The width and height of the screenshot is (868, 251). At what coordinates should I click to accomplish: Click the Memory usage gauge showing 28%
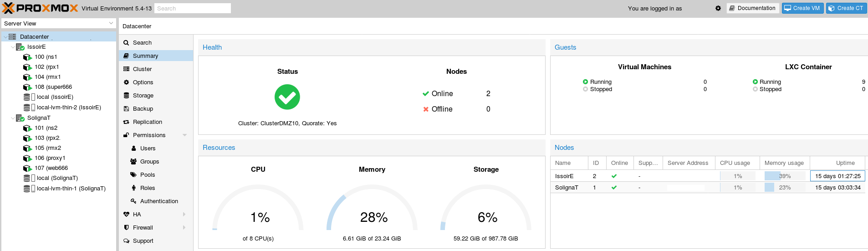click(372, 208)
